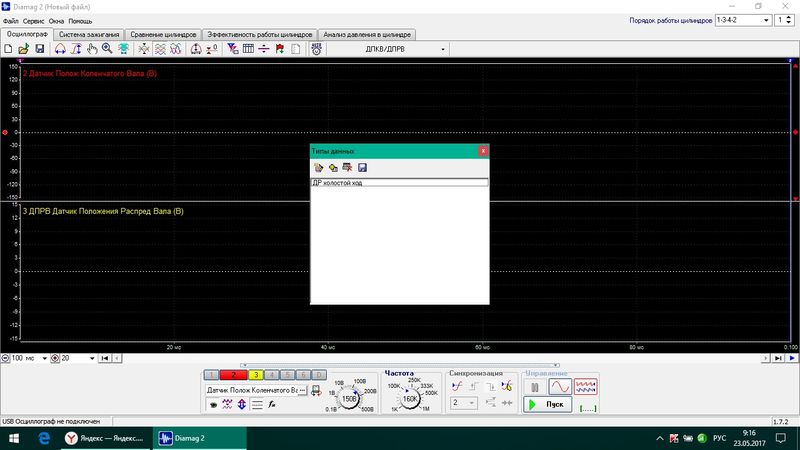Jump to the end of the recording

click(778, 358)
